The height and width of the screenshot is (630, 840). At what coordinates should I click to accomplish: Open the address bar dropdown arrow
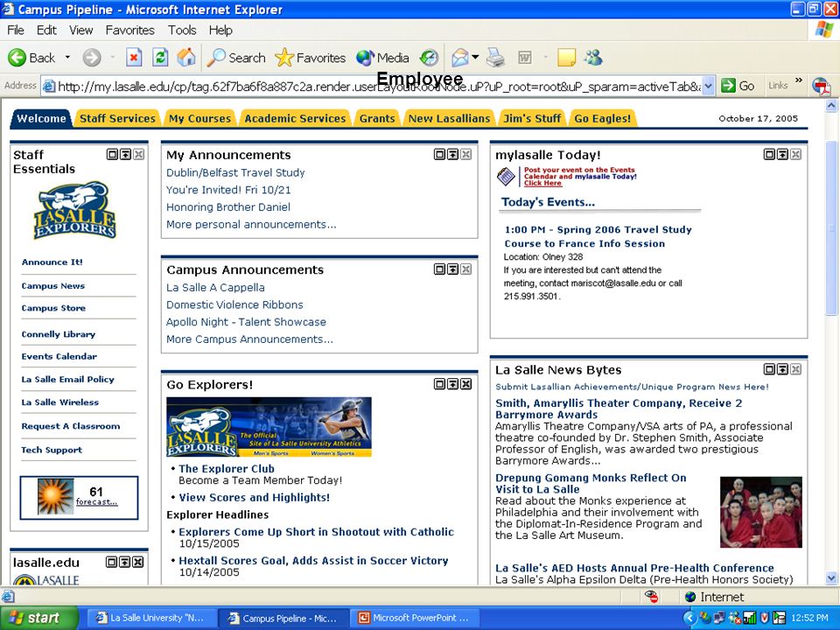point(708,86)
